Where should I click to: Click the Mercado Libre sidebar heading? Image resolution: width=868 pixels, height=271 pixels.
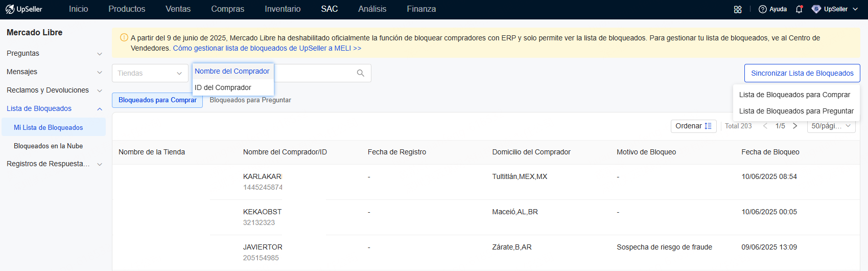35,33
